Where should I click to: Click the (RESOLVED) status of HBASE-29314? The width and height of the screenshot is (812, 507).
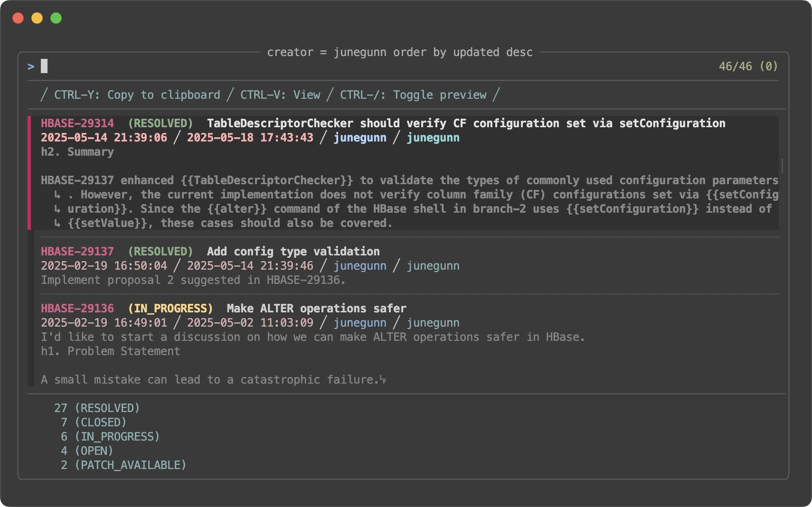point(161,123)
